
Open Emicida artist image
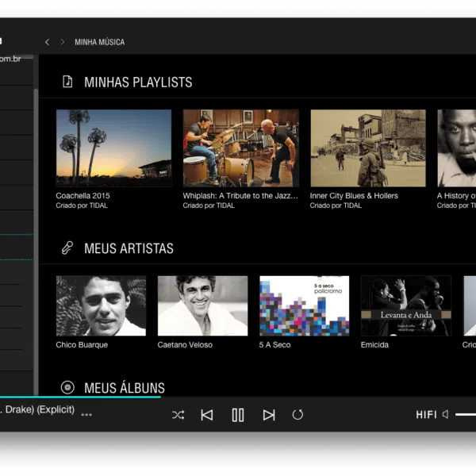click(406, 305)
